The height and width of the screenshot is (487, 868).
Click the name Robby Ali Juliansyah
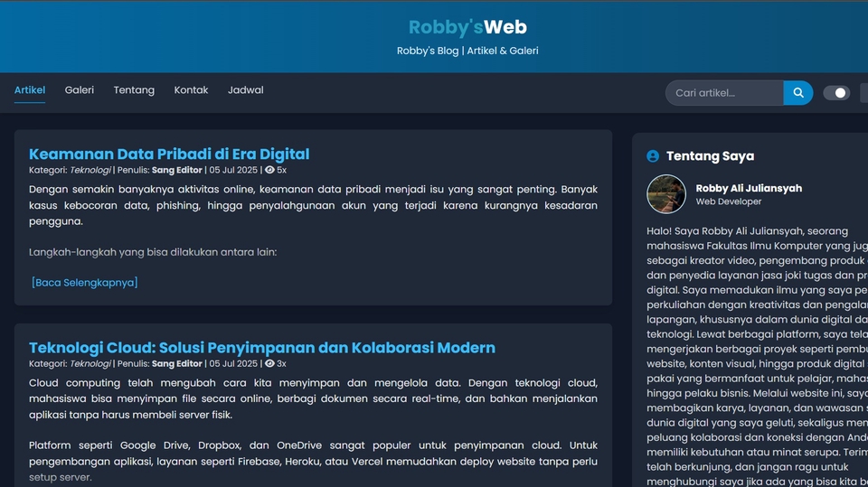pyautogui.click(x=749, y=188)
